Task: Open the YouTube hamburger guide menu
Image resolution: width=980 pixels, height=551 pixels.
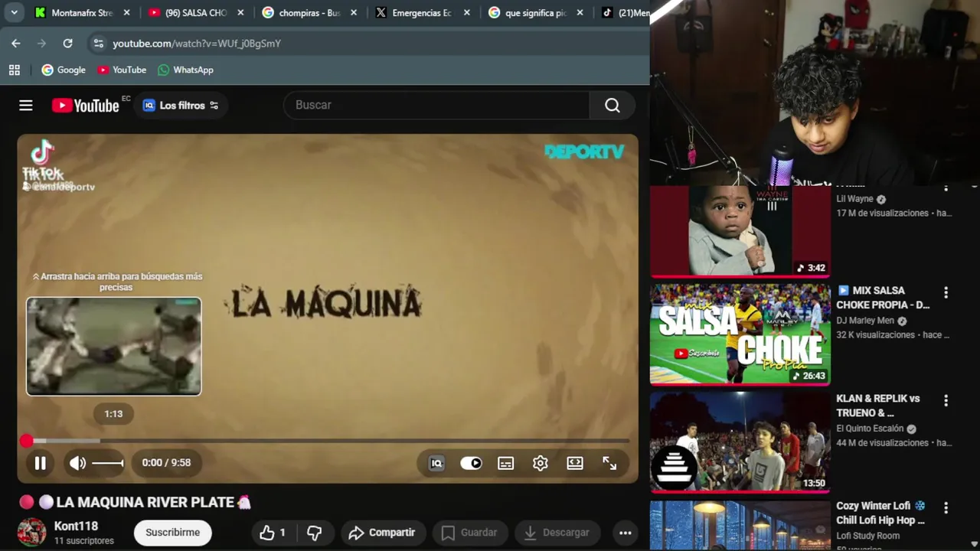Action: [x=26, y=106]
